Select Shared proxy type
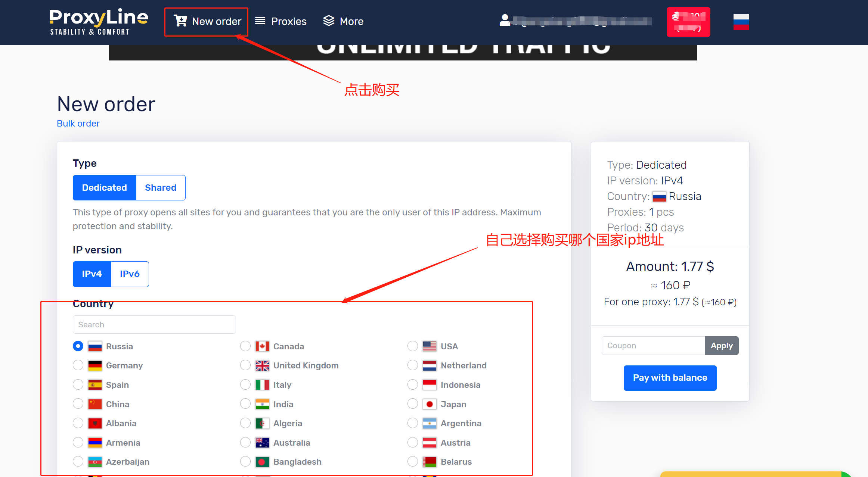 [161, 188]
